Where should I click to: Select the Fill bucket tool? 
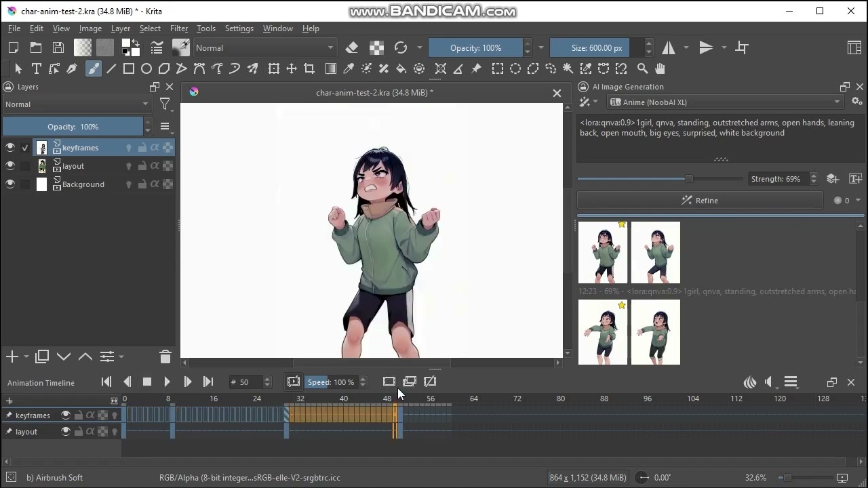(401, 68)
